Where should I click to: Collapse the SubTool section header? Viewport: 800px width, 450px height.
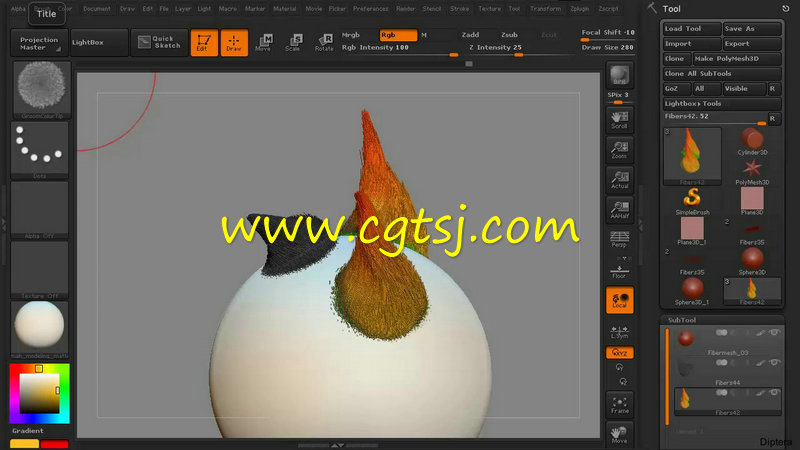[x=682, y=320]
